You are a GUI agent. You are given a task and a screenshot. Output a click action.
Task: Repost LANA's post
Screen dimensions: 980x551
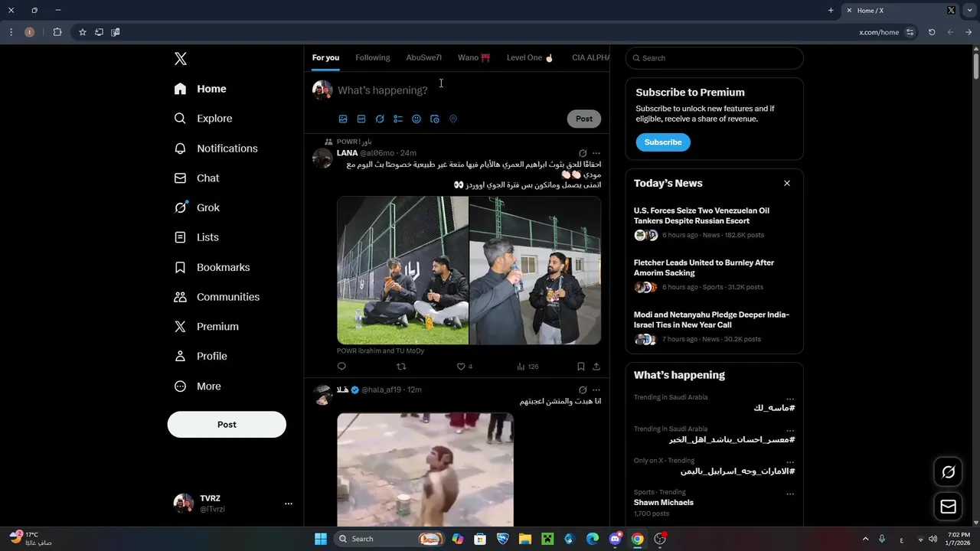401,367
